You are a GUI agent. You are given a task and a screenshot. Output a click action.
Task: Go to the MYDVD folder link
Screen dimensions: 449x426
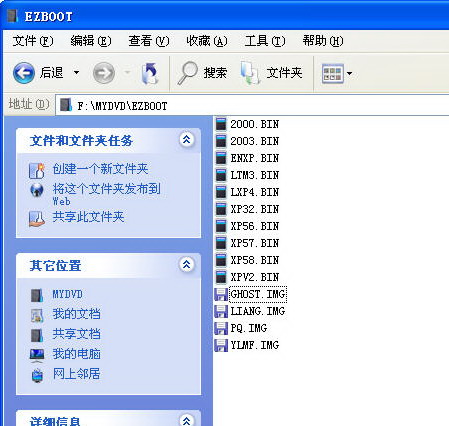[x=67, y=294]
